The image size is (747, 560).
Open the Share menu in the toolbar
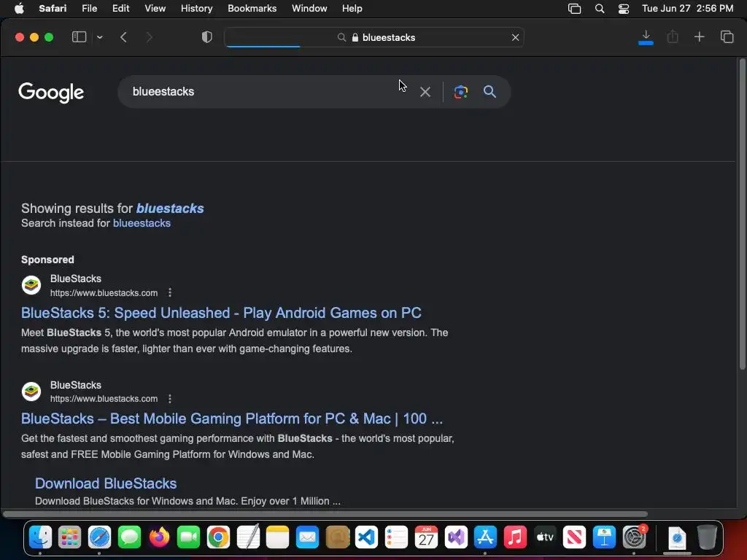(673, 37)
